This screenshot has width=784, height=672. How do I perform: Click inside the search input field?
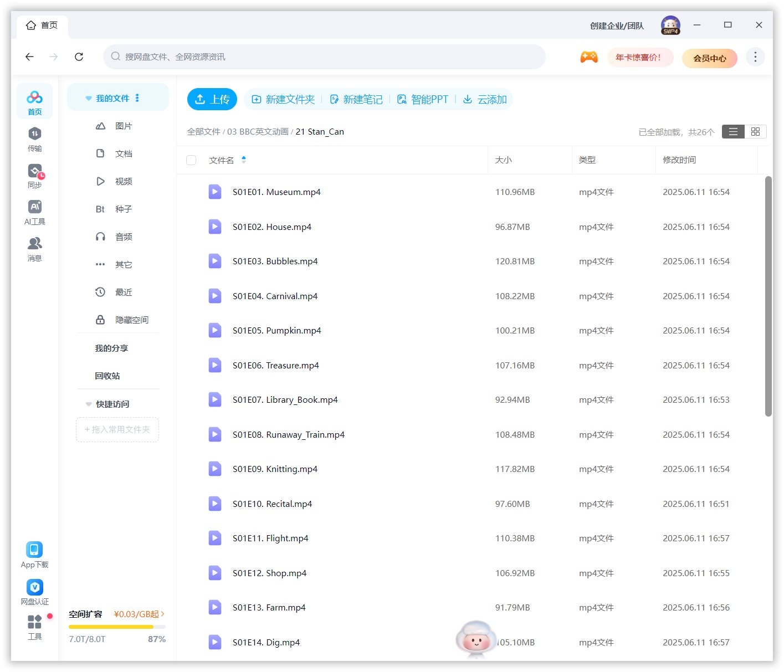pyautogui.click(x=324, y=57)
